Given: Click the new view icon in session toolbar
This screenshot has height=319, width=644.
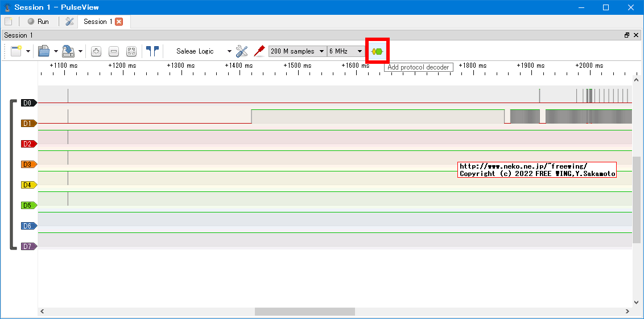Looking at the screenshot, I should pos(16,51).
